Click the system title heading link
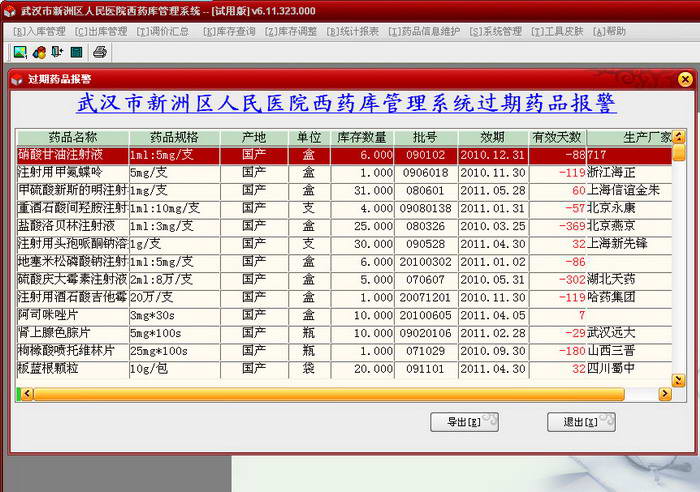The width and height of the screenshot is (700, 492). tap(346, 104)
